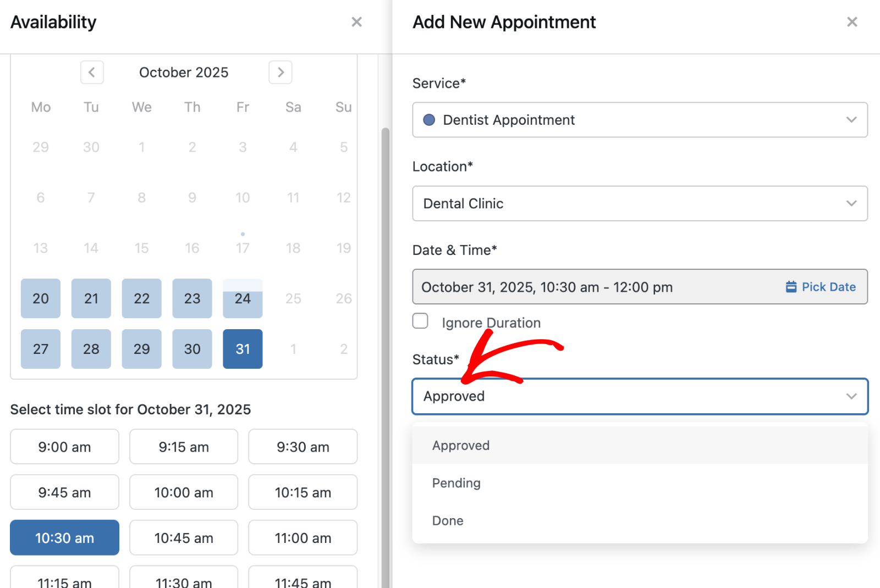Collapse the Status dropdown
Image resolution: width=880 pixels, height=588 pixels.
pyautogui.click(x=851, y=396)
